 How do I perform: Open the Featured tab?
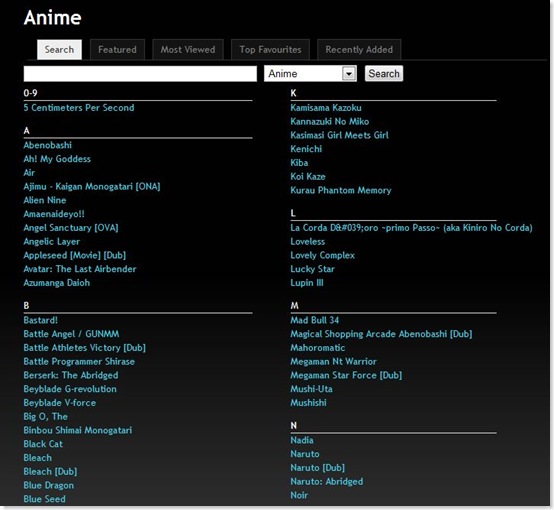coord(117,49)
